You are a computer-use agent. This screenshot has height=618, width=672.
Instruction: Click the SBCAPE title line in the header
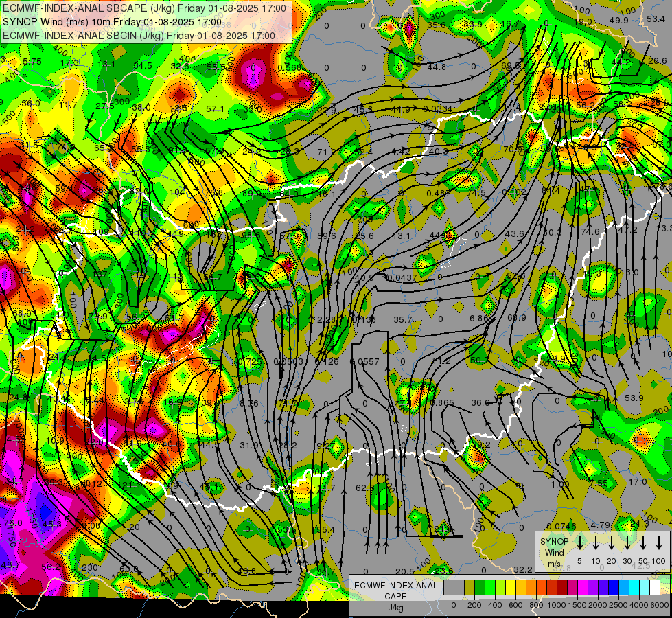point(144,8)
